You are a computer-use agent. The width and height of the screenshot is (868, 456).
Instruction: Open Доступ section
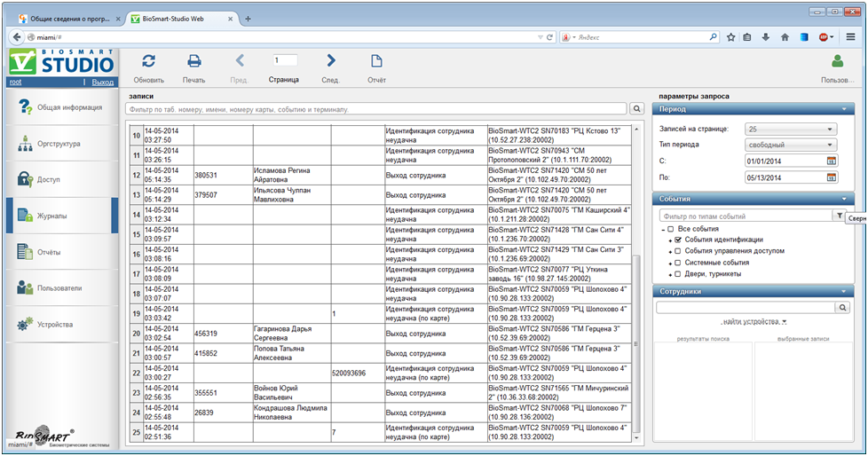[x=62, y=179]
